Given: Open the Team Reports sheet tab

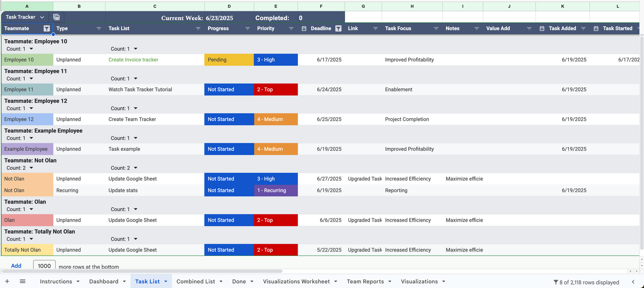Looking at the screenshot, I should point(365,281).
